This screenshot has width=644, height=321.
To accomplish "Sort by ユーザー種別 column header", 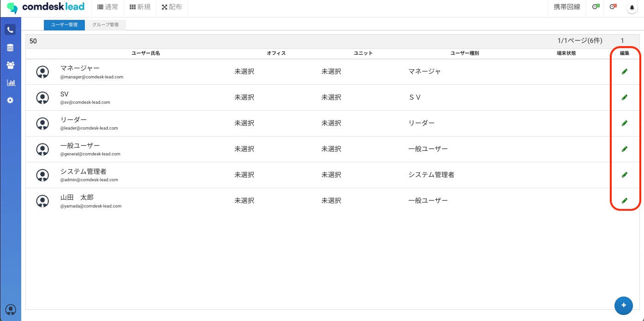I will click(465, 53).
